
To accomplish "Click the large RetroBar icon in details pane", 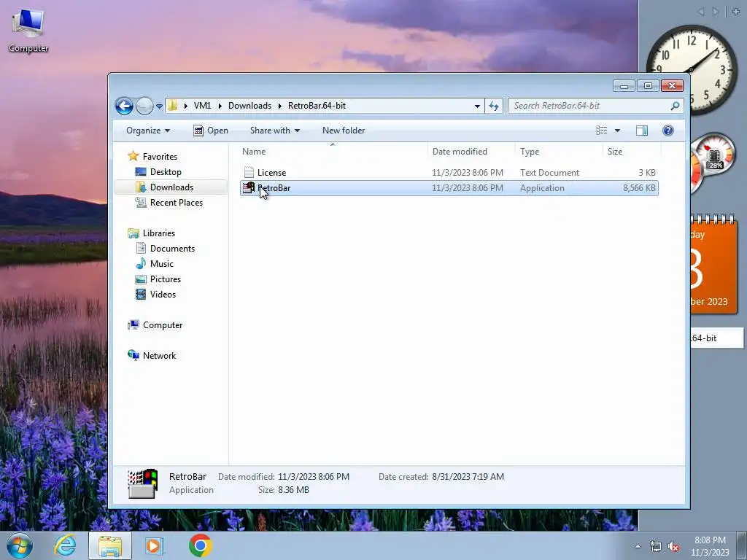I will click(x=142, y=483).
